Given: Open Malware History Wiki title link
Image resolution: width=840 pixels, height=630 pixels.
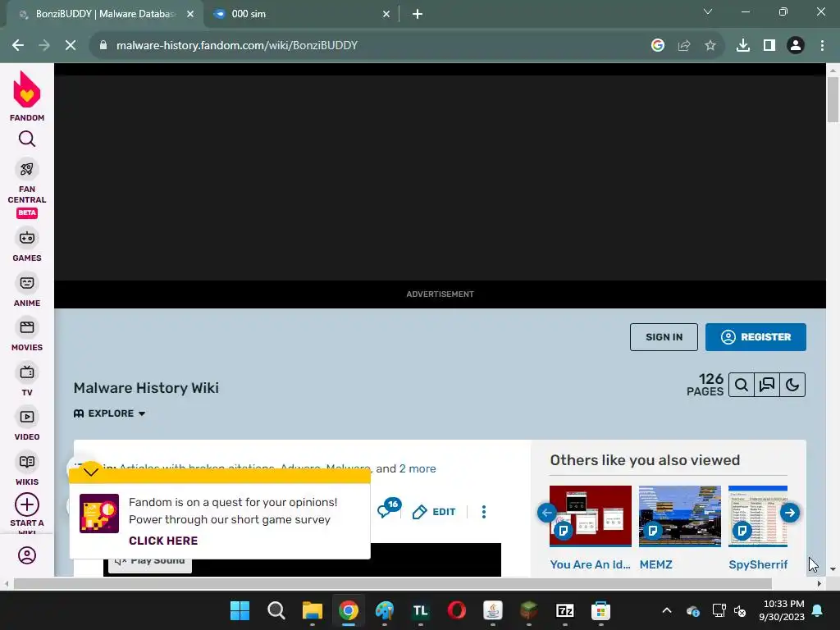Looking at the screenshot, I should 146,388.
